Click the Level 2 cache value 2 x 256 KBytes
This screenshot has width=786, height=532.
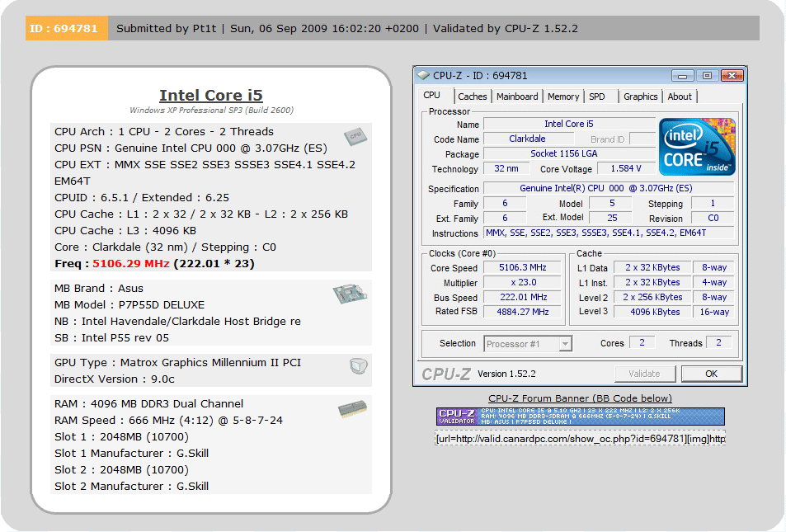652,297
